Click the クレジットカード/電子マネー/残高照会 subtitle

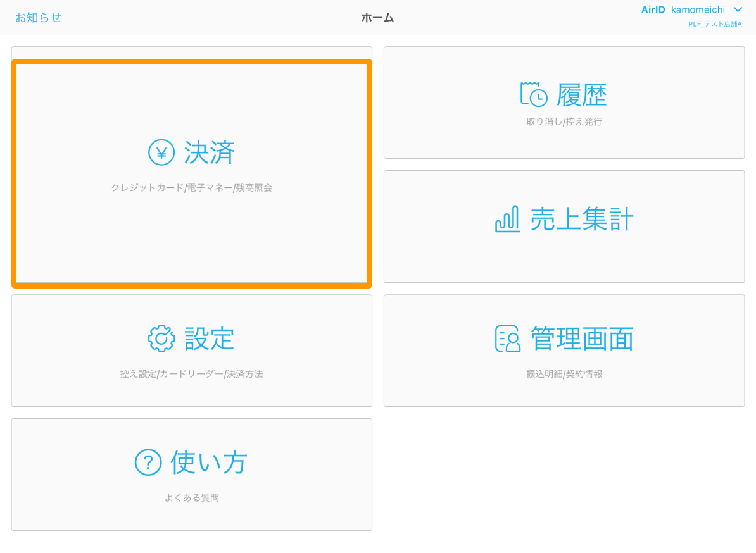point(192,187)
